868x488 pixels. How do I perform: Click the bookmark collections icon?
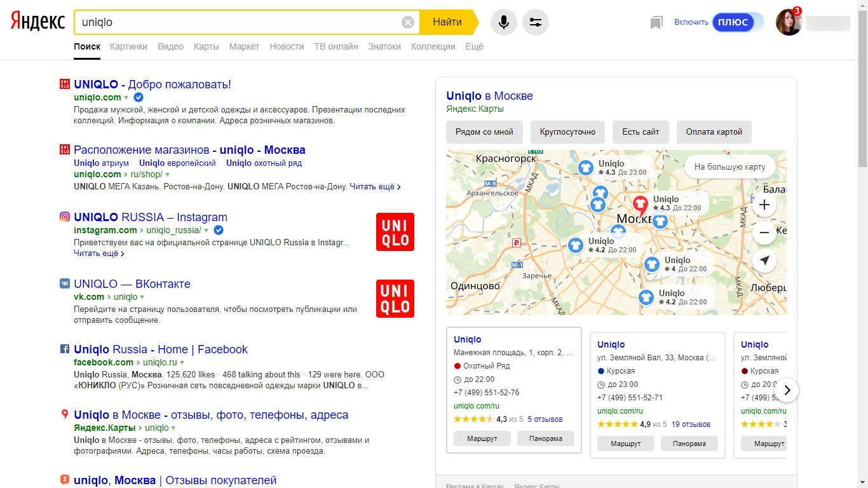[656, 23]
